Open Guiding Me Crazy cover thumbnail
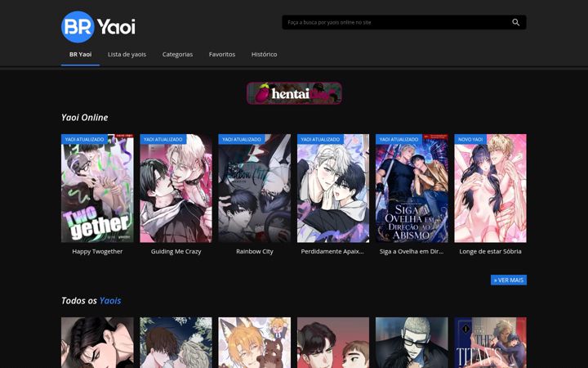 point(176,188)
